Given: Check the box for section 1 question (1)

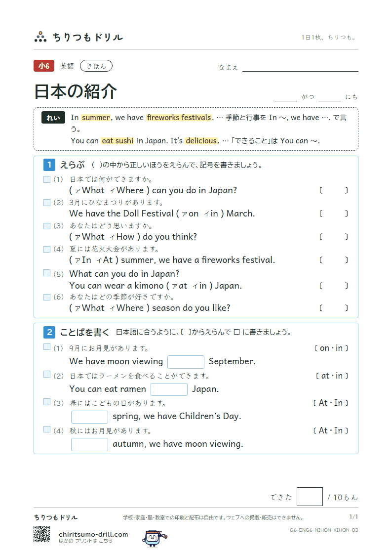Looking at the screenshot, I should pos(47,179).
